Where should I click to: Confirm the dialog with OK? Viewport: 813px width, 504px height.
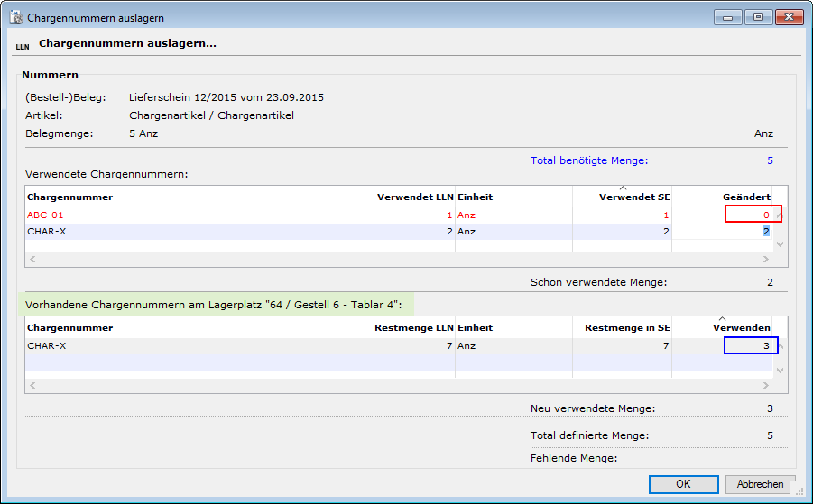point(683,484)
